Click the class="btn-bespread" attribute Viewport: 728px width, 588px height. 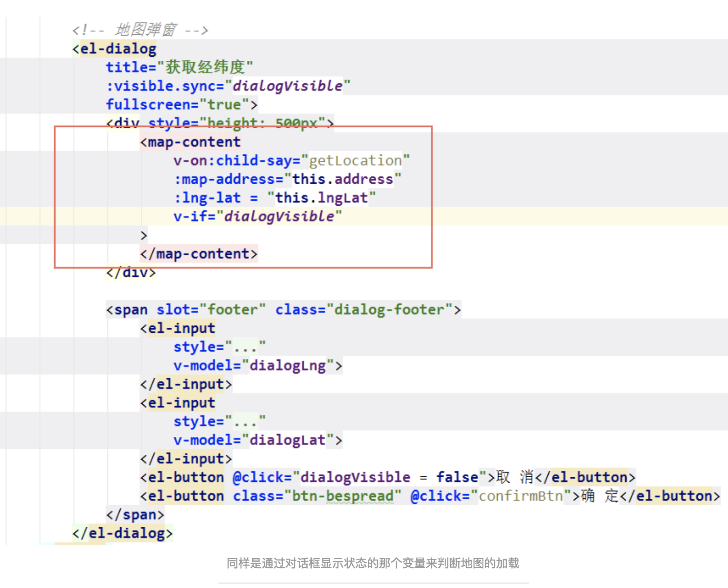pyautogui.click(x=317, y=496)
